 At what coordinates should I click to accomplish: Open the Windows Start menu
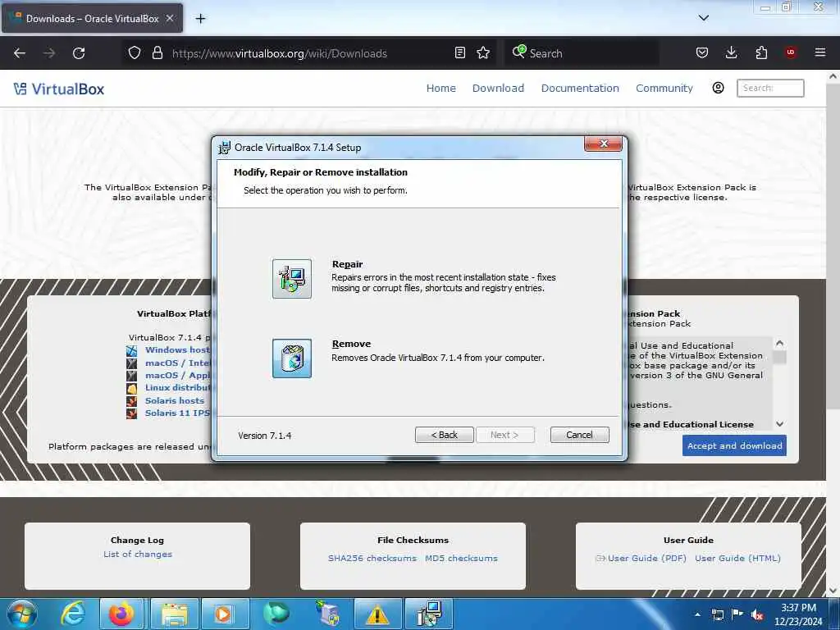click(21, 614)
